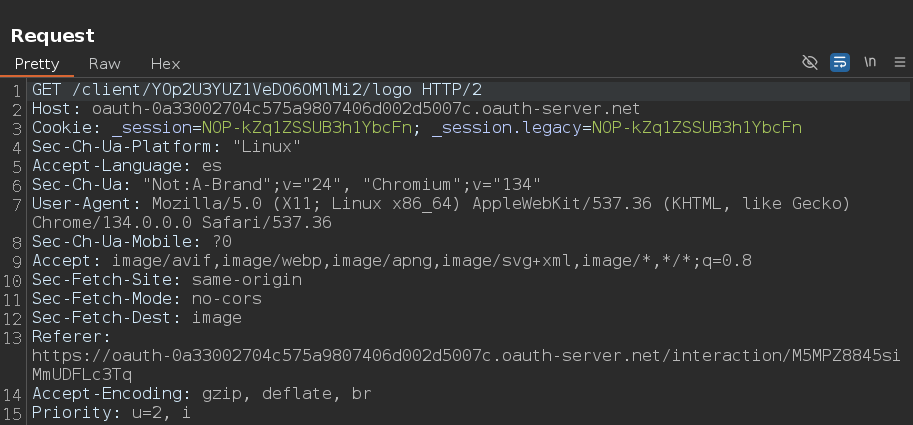Click the Accept-Encoding header line
This screenshot has width=913, height=425.
click(x=201, y=393)
